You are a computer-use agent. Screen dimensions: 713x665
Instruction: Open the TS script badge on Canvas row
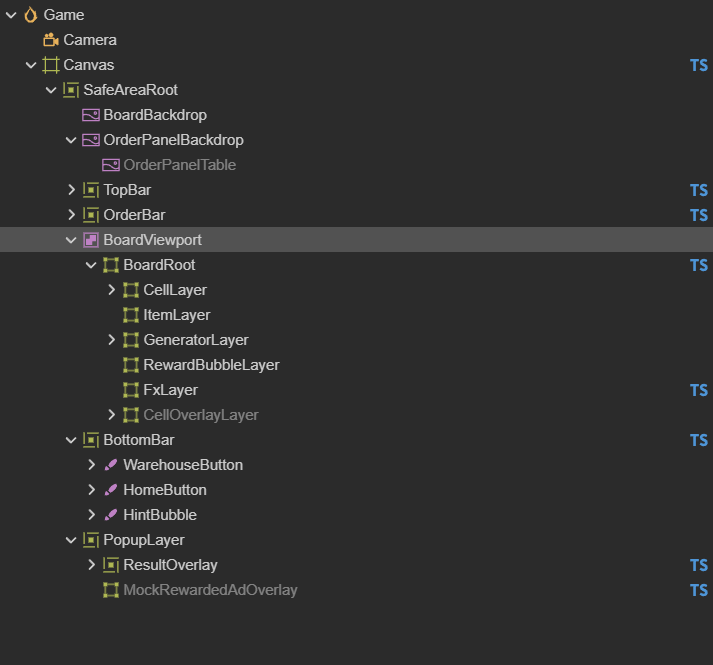point(698,65)
